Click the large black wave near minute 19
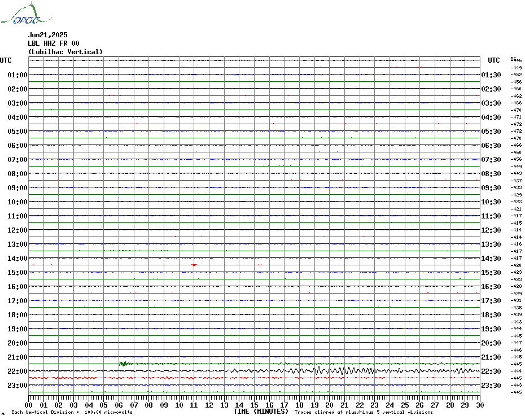The width and height of the screenshot is (525, 420). pos(318,371)
